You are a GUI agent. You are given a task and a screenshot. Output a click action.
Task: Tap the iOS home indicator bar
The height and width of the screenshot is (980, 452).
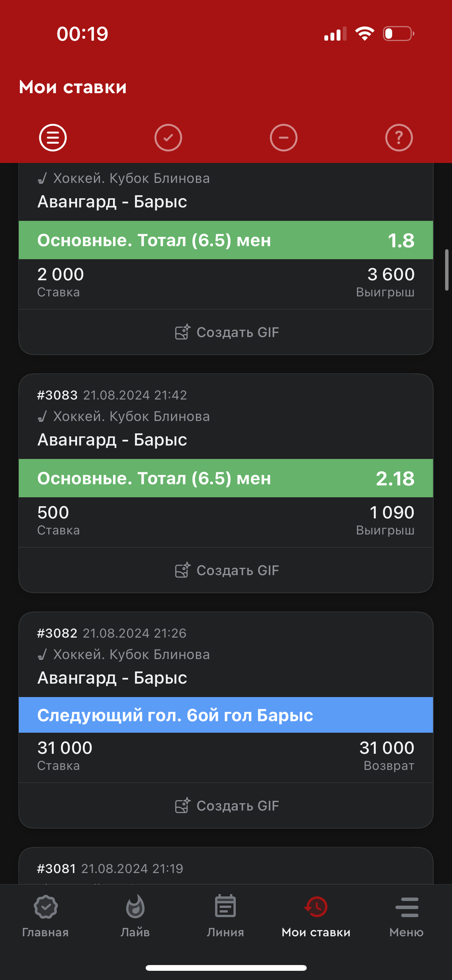pyautogui.click(x=226, y=968)
